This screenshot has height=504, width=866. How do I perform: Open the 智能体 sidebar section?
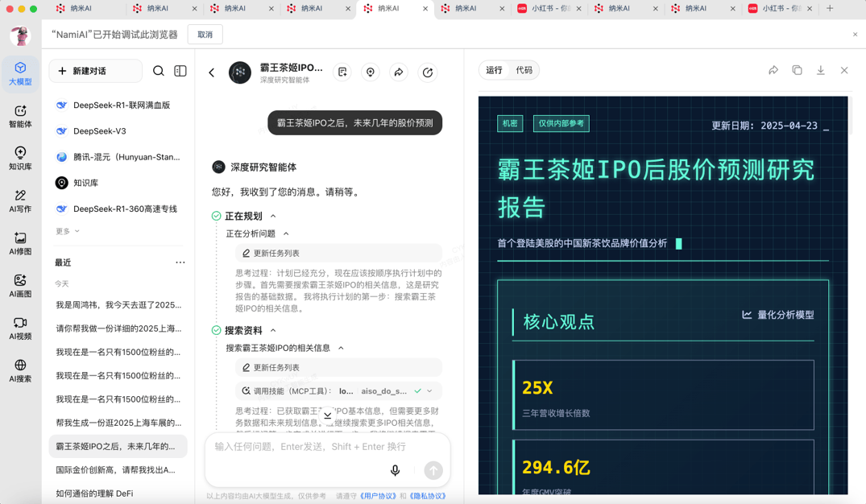pos(20,117)
